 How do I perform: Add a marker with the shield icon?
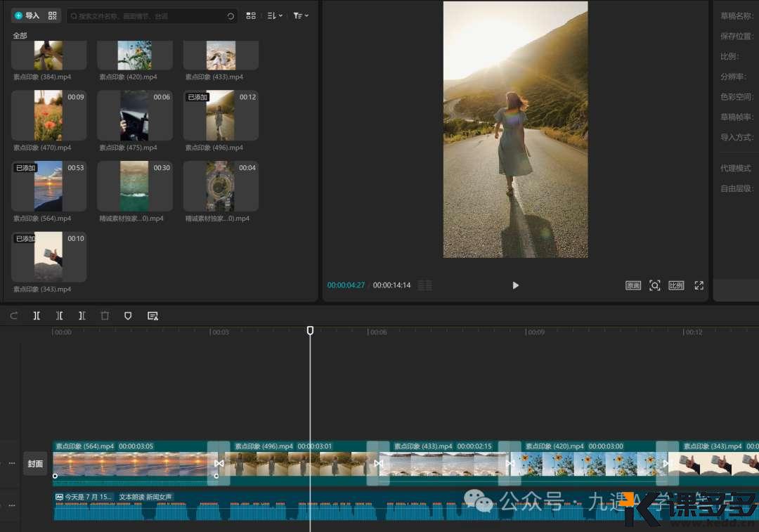128,316
